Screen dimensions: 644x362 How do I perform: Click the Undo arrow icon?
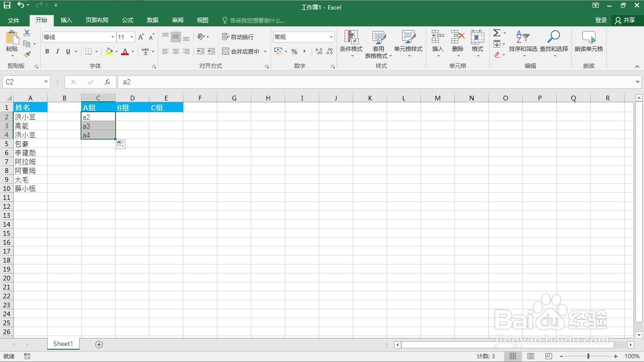(21, 5)
